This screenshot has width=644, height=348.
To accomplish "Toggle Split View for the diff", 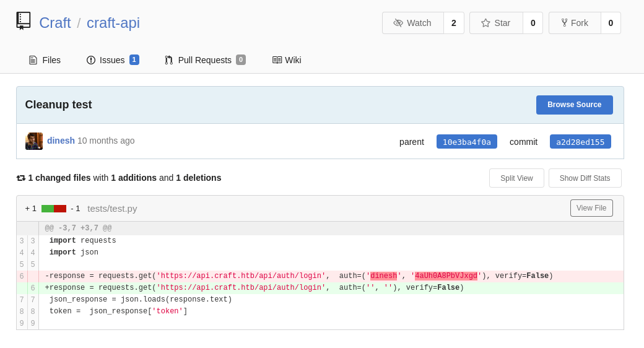I will 516,178.
